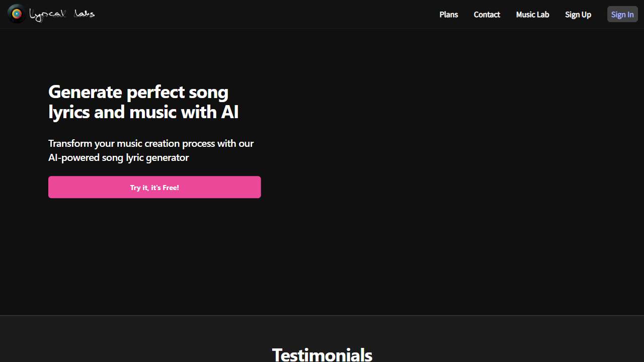This screenshot has width=644, height=362.
Task: Open Music Lab from the navigation
Action: point(532,15)
